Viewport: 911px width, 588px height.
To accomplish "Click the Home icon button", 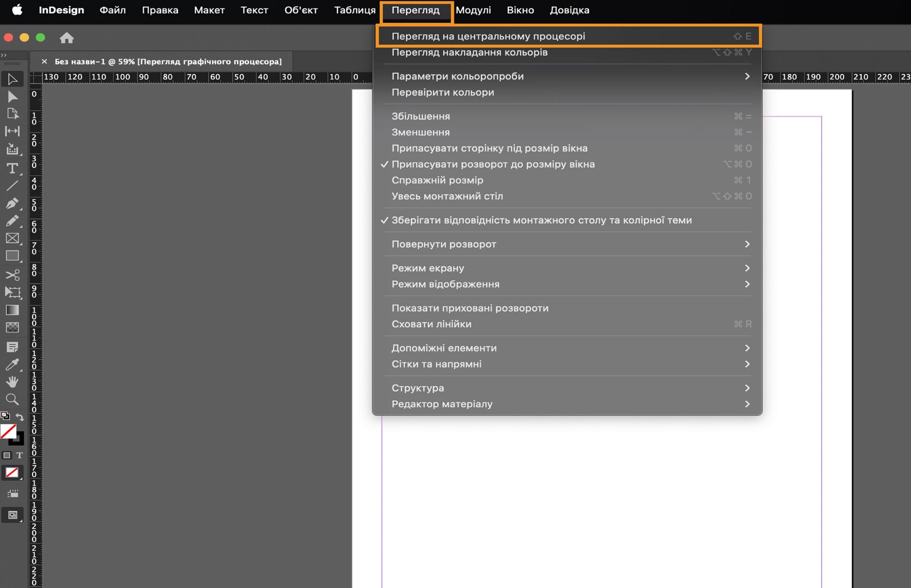I will (66, 38).
